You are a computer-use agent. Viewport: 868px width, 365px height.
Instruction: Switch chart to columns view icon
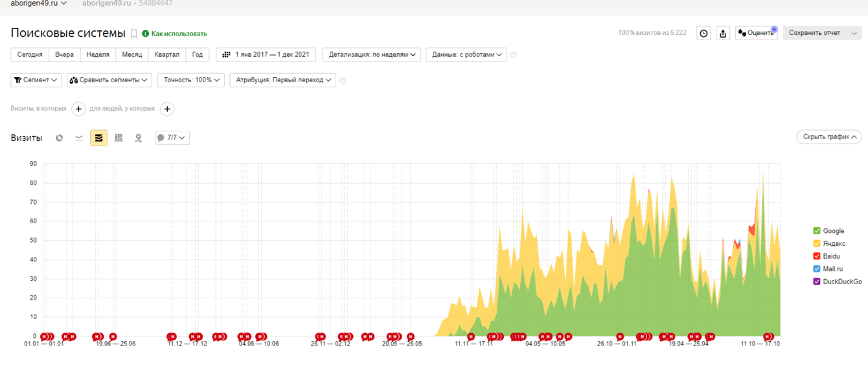click(x=119, y=138)
